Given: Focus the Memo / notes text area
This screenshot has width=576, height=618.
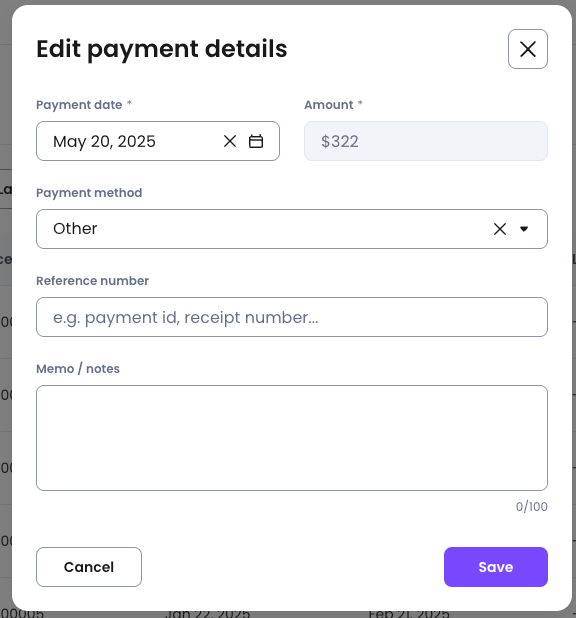Looking at the screenshot, I should [x=292, y=438].
